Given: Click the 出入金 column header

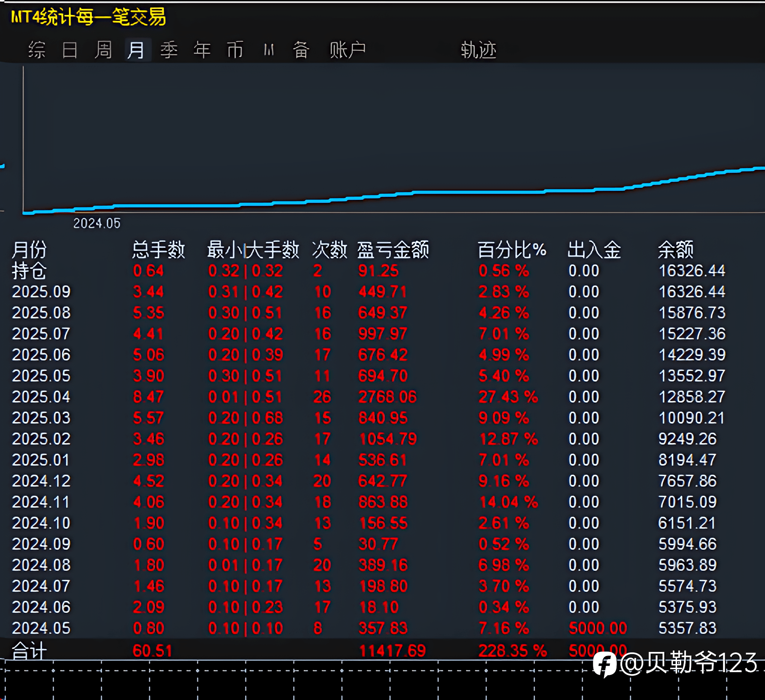Looking at the screenshot, I should 594,249.
